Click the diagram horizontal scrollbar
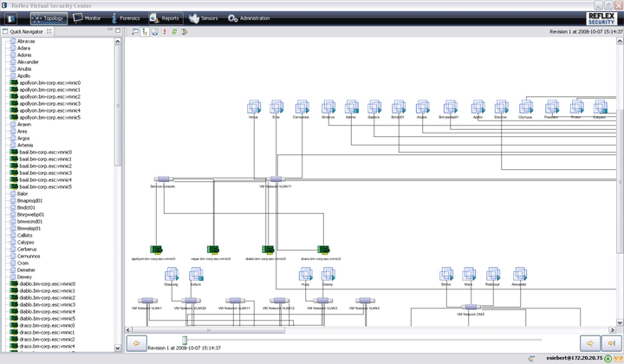Viewport: 624px width, 364px height. tap(208, 330)
